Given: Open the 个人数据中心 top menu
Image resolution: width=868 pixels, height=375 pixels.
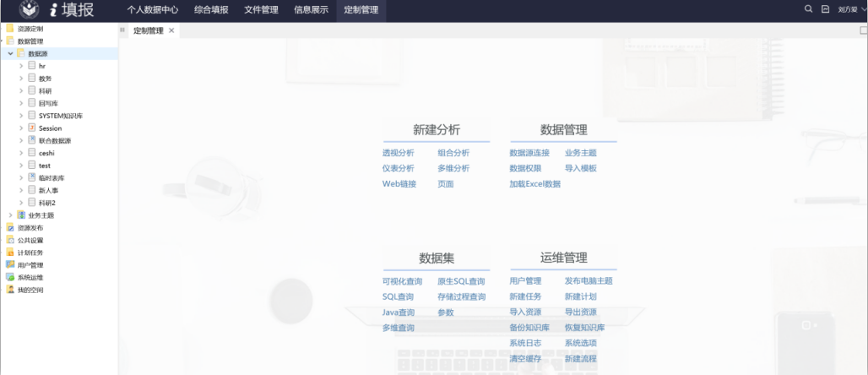Looking at the screenshot, I should point(152,10).
